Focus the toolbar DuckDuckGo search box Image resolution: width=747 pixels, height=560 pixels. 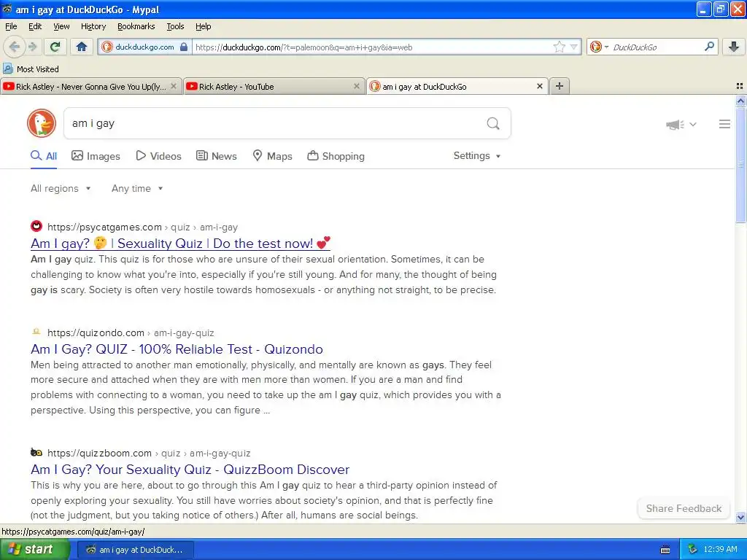tap(656, 47)
